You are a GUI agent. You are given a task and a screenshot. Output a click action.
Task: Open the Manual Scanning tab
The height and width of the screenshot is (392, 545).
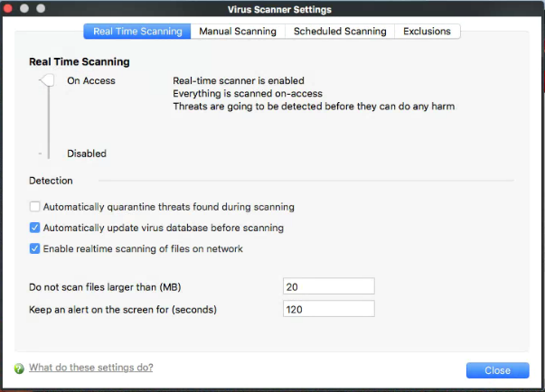point(238,32)
